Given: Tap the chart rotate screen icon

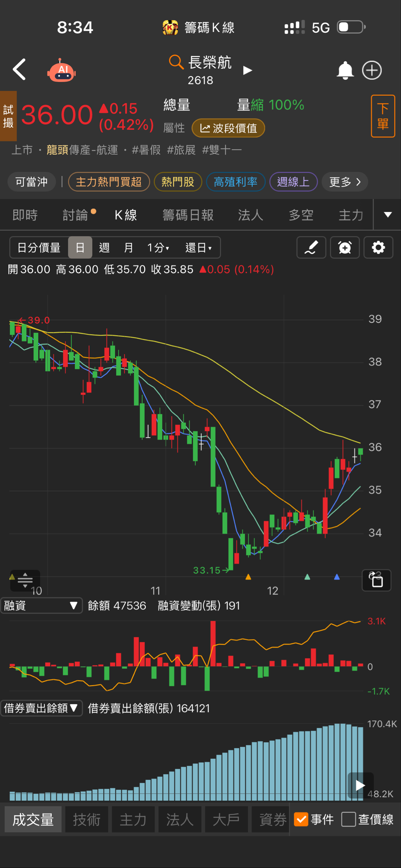Looking at the screenshot, I should tap(376, 580).
